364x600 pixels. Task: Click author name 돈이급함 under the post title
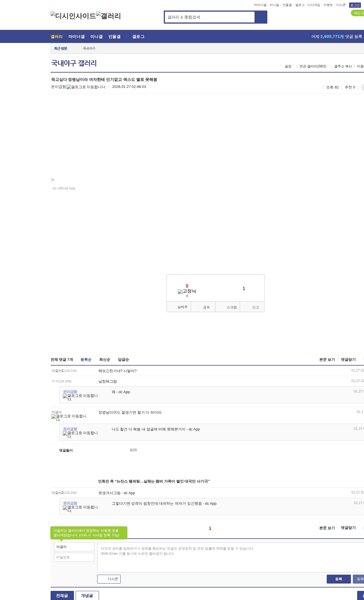pyautogui.click(x=59, y=87)
